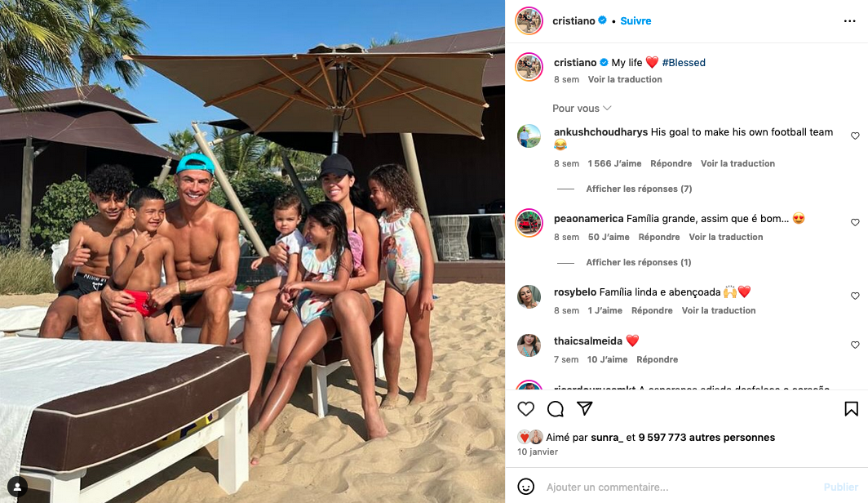Click the verified badge next to cristiano header

[602, 20]
